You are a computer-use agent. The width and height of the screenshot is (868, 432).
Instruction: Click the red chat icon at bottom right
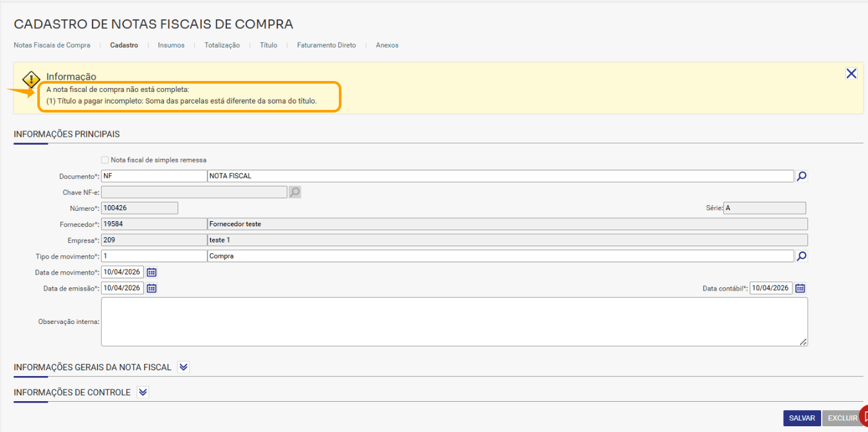click(863, 415)
